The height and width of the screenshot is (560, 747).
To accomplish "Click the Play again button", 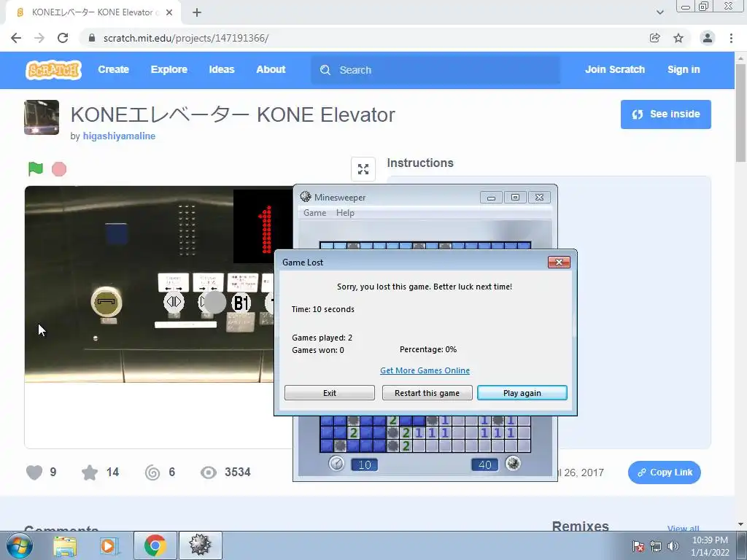I will [522, 393].
